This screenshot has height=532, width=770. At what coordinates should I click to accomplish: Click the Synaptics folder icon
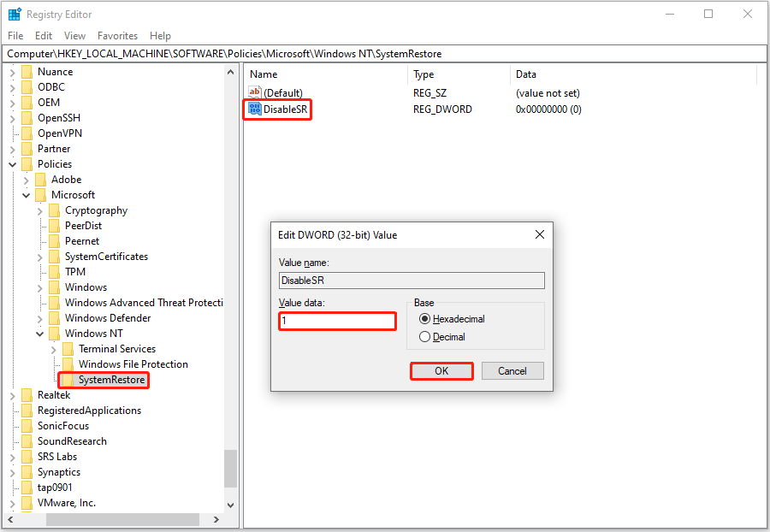pyautogui.click(x=27, y=472)
